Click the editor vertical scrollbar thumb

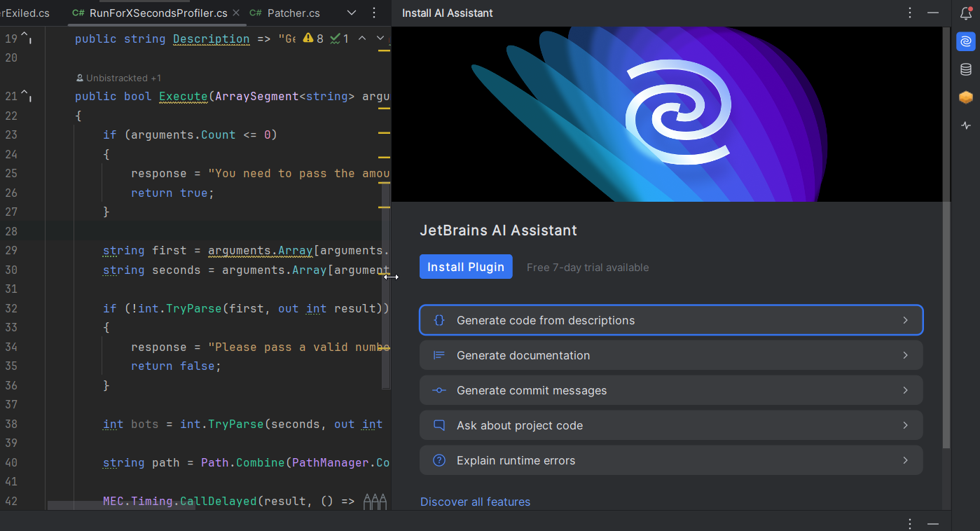(386, 286)
